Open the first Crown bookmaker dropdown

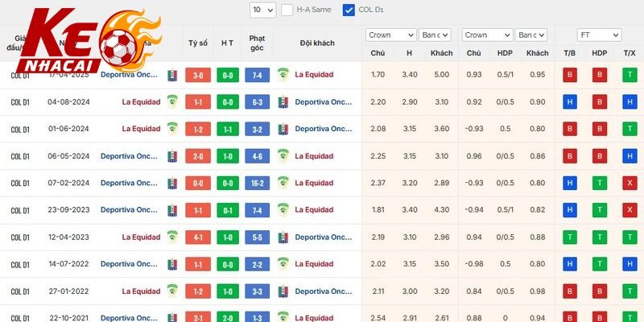(x=390, y=35)
